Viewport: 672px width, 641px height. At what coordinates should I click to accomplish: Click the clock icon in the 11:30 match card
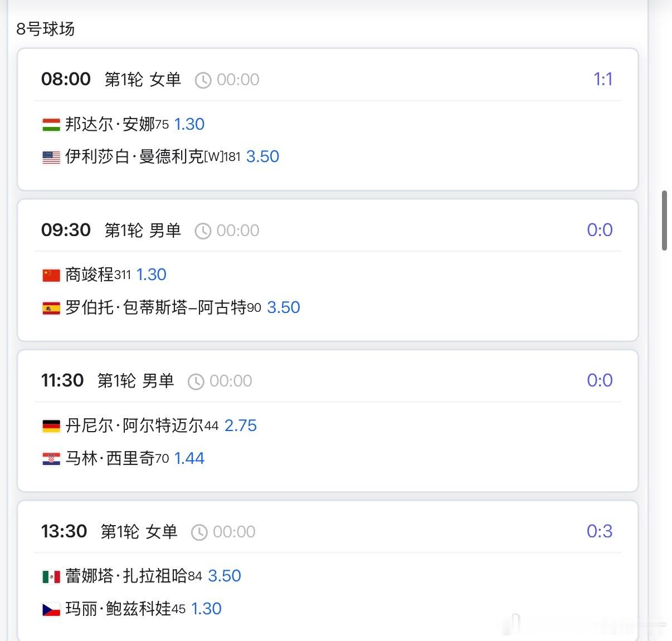pos(196,381)
